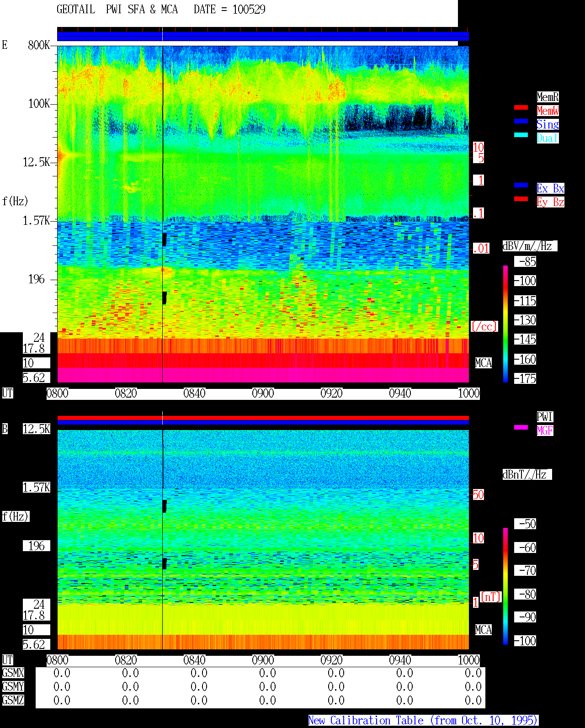The width and height of the screenshot is (585, 728).
Task: Click the blue mode bar above E spectrogram
Action: click(x=263, y=37)
